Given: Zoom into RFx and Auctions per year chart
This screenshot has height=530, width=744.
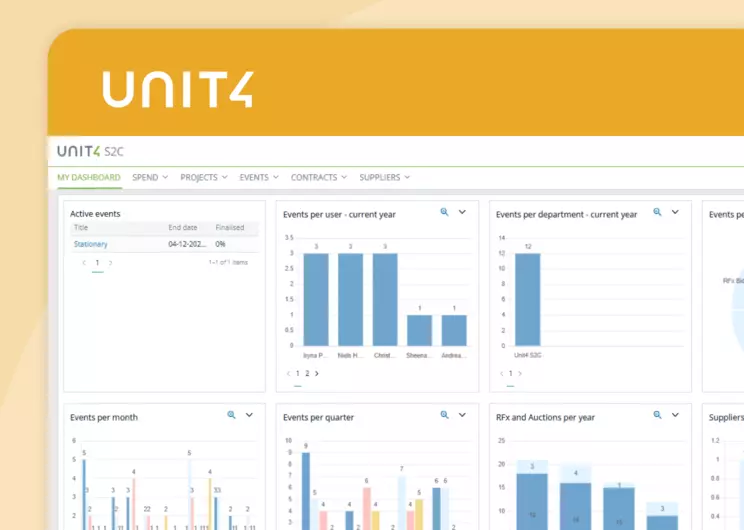Looking at the screenshot, I should tap(657, 415).
